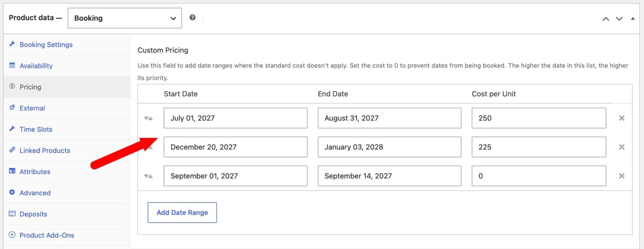Screen dimensions: 644x249
Task: Edit the cost field containing 225
Action: [539, 147]
